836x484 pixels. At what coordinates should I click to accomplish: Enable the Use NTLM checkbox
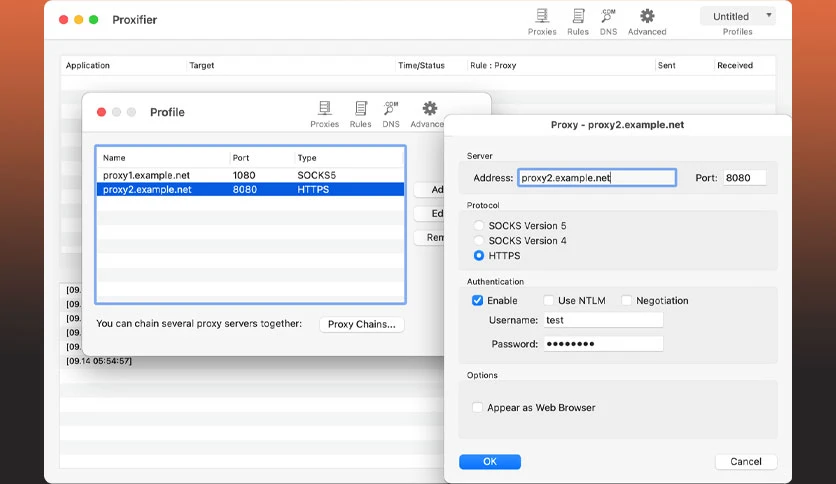549,300
